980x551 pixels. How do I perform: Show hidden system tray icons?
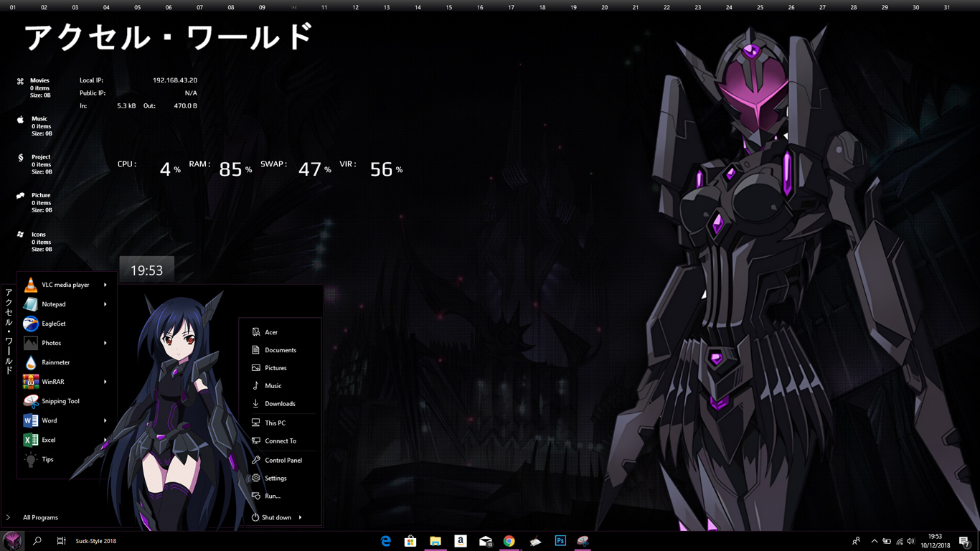click(x=874, y=541)
